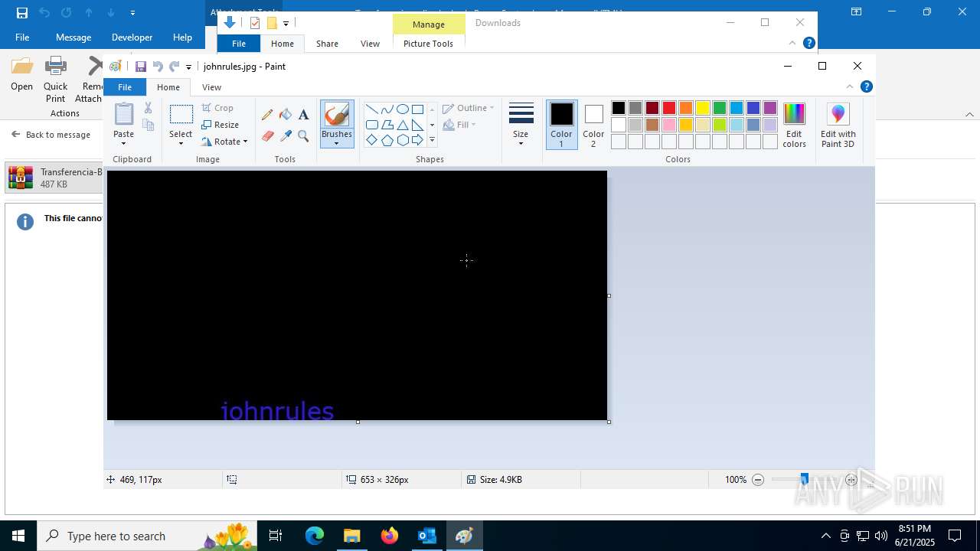The height and width of the screenshot is (551, 980).
Task: Click the Copy icon in Clipboard group
Action: (x=149, y=125)
